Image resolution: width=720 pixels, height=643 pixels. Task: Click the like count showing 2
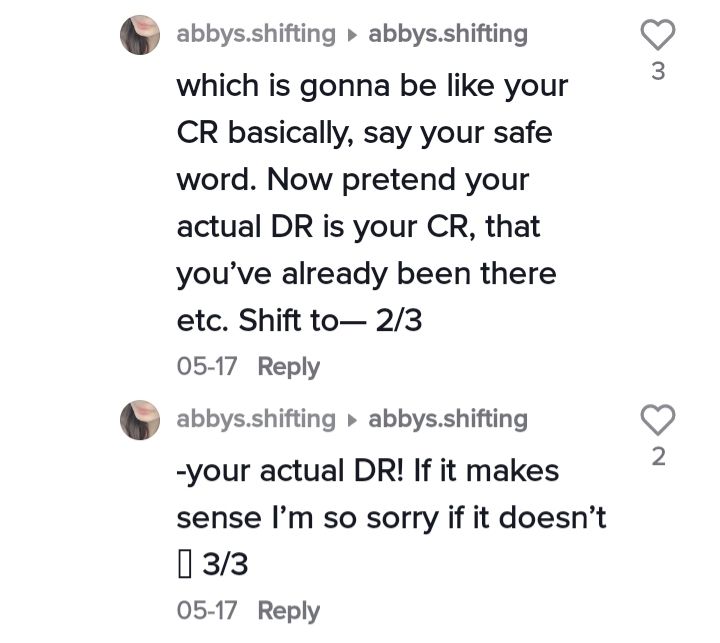(x=658, y=457)
